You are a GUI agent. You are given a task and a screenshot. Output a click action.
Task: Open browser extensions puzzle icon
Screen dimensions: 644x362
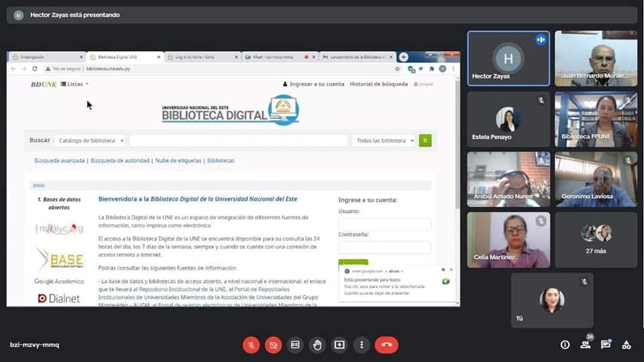[431, 69]
